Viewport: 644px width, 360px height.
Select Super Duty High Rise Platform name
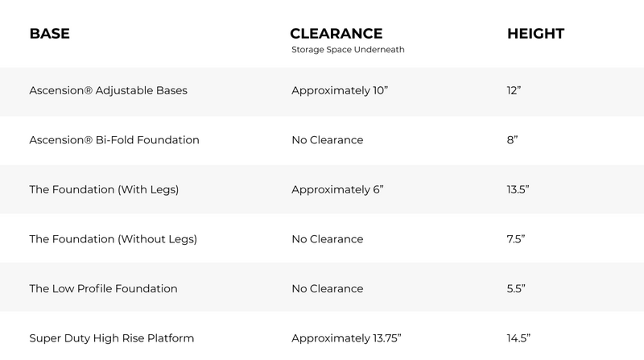111,337
